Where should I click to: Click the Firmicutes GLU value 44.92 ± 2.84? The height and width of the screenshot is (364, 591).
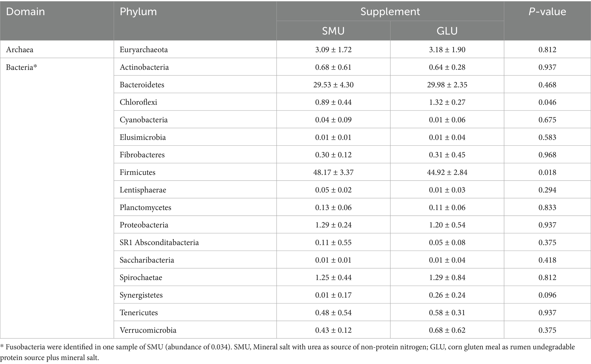pyautogui.click(x=447, y=172)
